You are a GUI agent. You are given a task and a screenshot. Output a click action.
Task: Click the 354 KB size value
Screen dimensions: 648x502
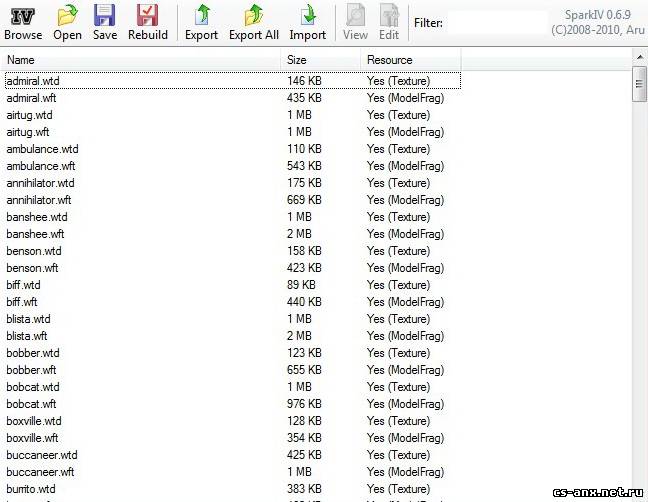coord(304,438)
